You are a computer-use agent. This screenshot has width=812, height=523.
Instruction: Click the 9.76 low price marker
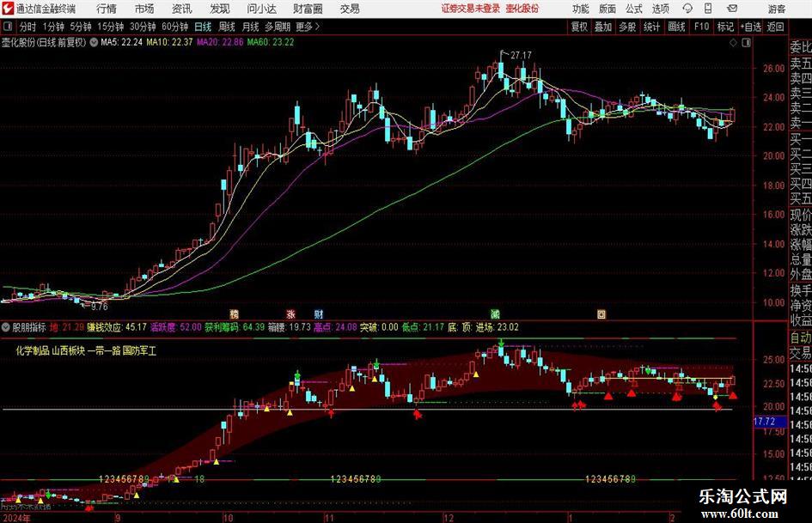(100, 307)
